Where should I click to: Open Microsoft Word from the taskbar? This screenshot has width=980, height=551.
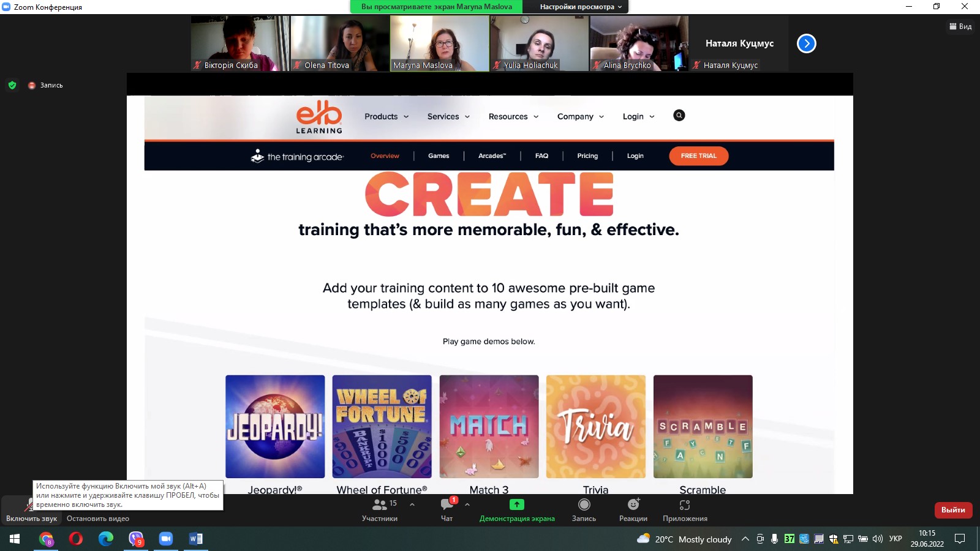click(x=196, y=539)
